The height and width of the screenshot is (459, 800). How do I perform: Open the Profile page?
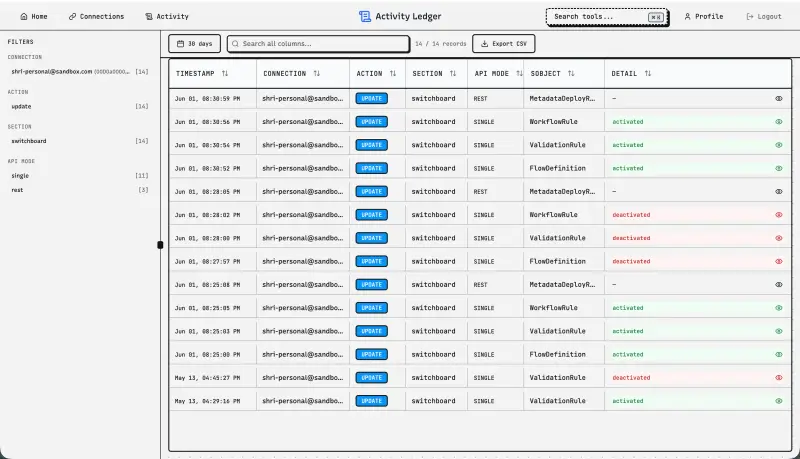[704, 16]
